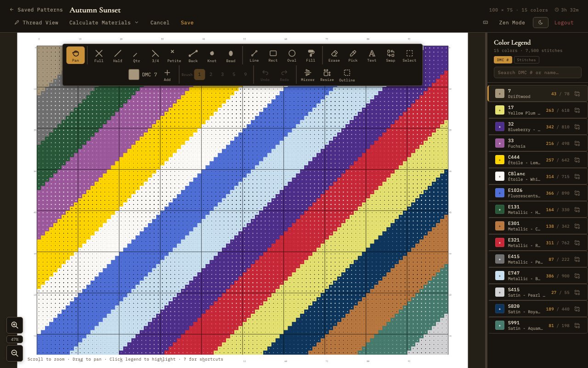Save the Autumn Sunset pattern
Viewport: 588px width, 368px height.
tap(187, 23)
